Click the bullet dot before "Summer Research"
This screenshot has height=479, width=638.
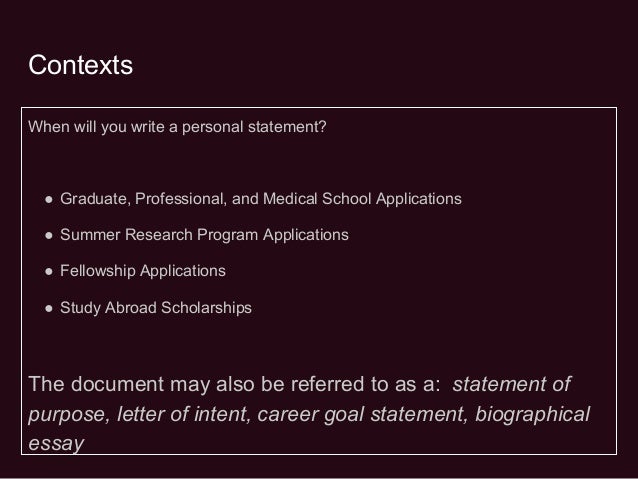point(47,235)
